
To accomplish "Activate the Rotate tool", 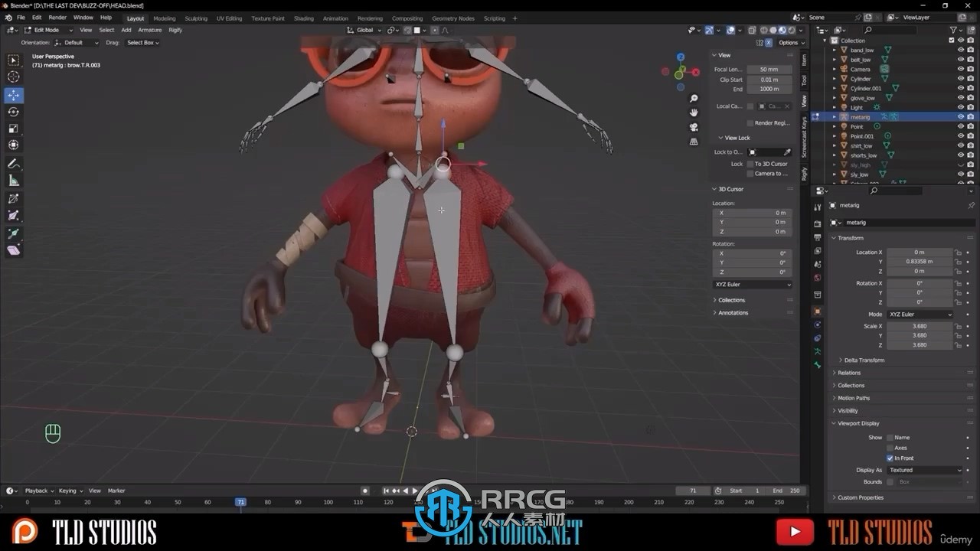I will click(x=14, y=112).
